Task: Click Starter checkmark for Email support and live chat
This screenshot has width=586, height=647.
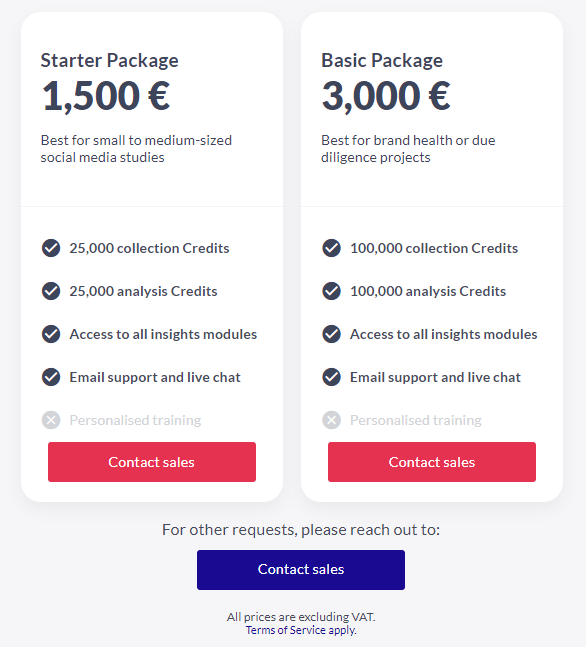Action: pyautogui.click(x=51, y=377)
